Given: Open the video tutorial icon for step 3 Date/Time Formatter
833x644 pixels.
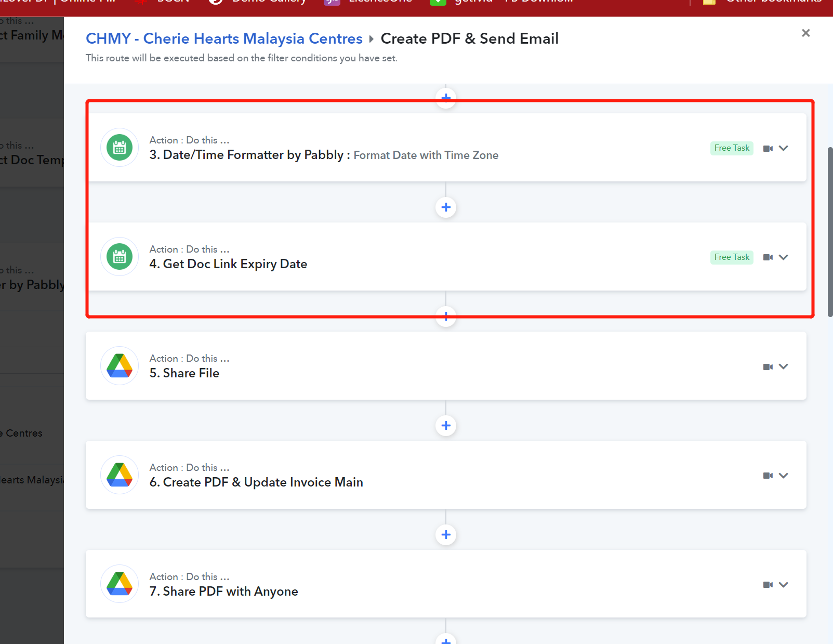Looking at the screenshot, I should click(768, 149).
